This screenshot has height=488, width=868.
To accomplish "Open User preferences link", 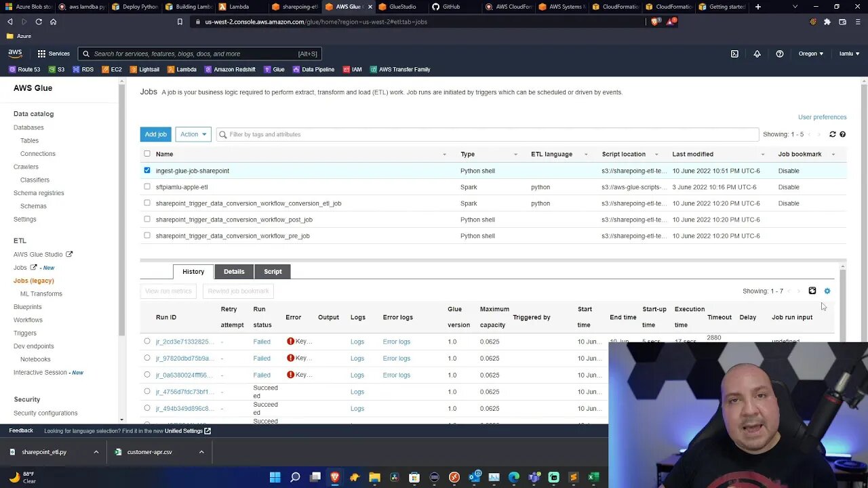I will [823, 117].
